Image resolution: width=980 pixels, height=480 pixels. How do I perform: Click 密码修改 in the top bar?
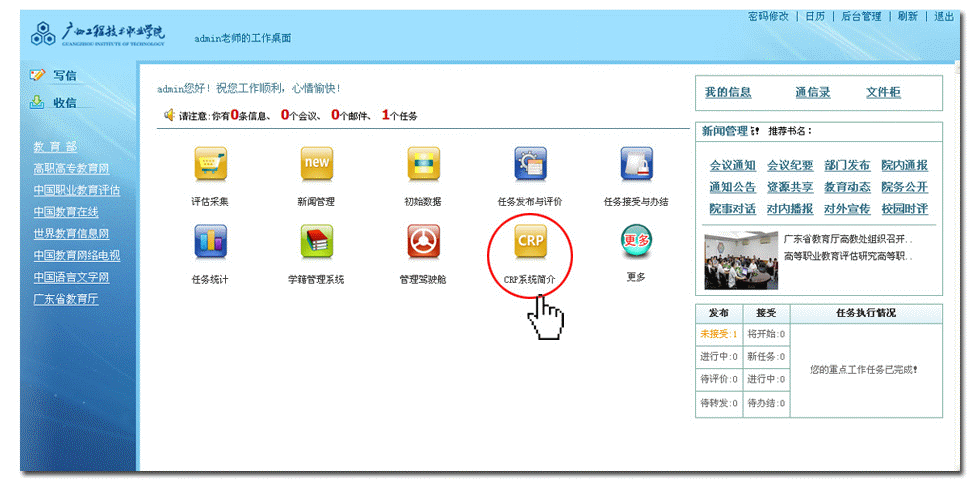[768, 17]
